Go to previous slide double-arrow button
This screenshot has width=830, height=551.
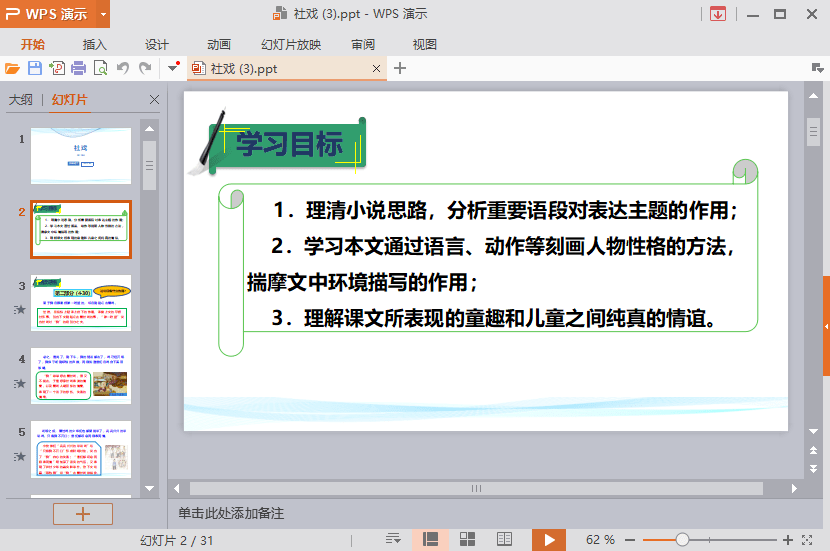click(x=814, y=450)
